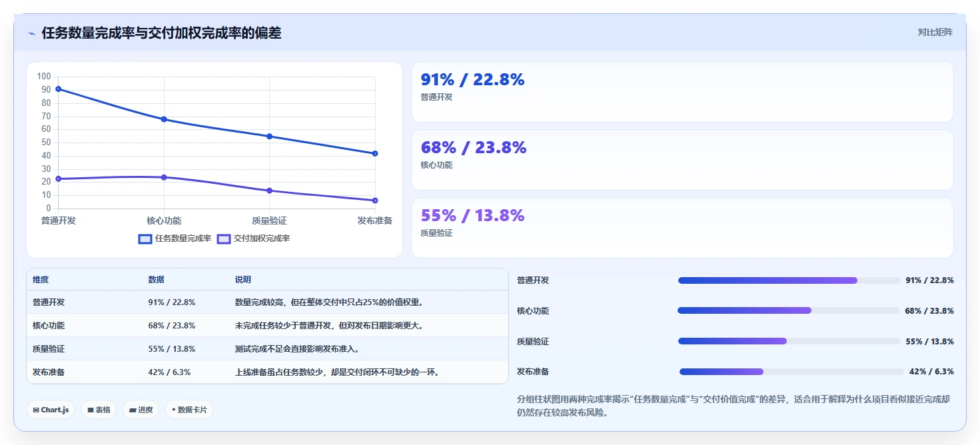
Task: Click x-axis label 发布准备 on chart
Action: coord(374,221)
